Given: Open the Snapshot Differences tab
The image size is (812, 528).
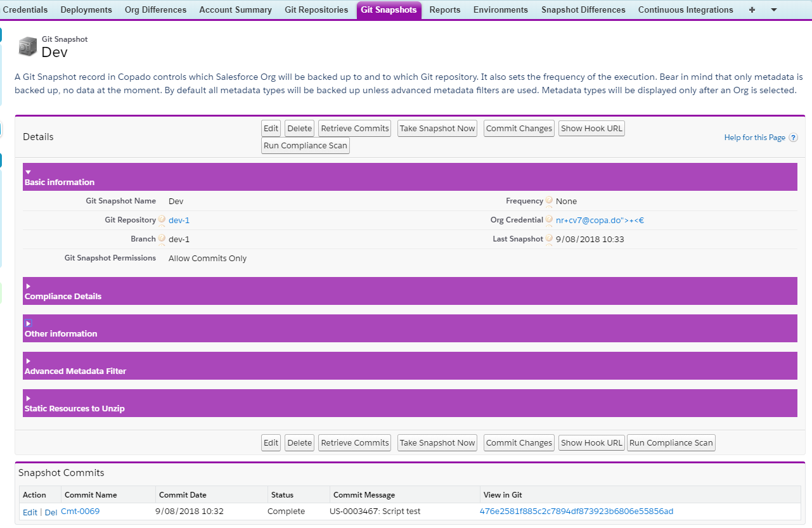Looking at the screenshot, I should [583, 10].
